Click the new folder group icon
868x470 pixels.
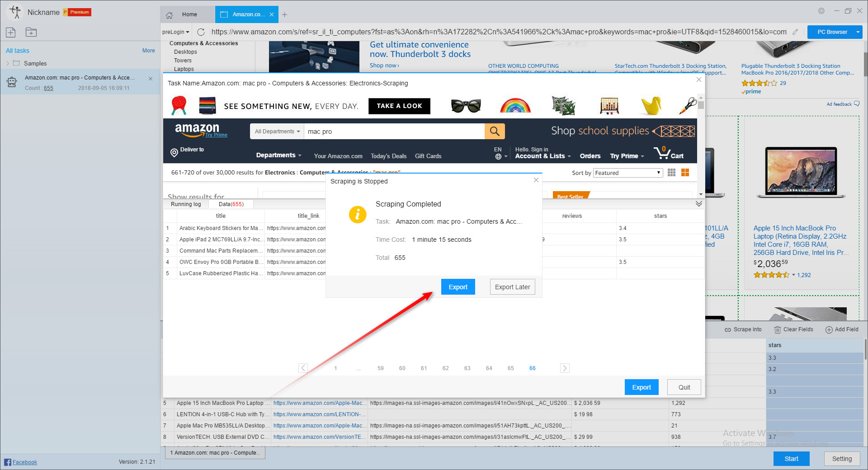pos(31,32)
